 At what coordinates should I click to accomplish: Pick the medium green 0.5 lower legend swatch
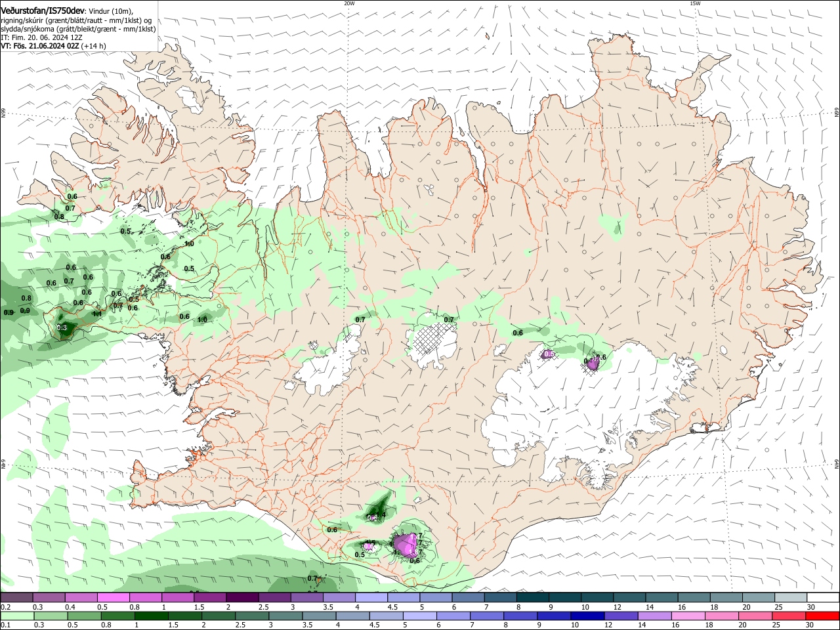(84, 616)
